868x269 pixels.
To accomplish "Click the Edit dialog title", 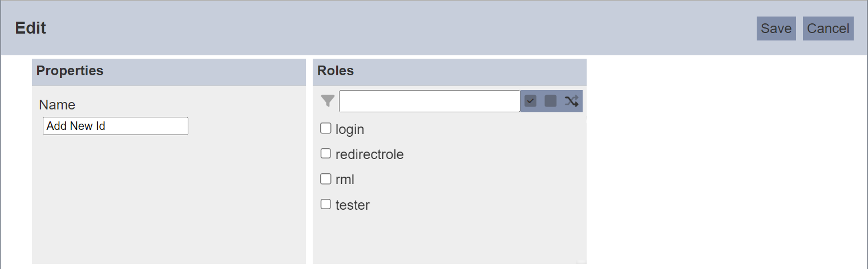I will tap(31, 28).
